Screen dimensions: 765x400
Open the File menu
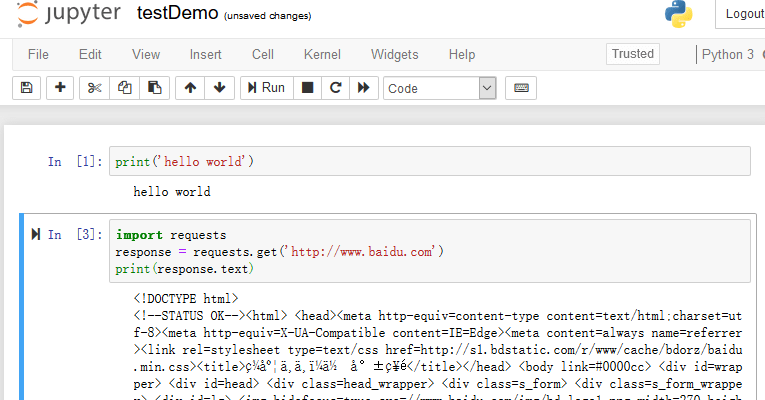[x=38, y=55]
